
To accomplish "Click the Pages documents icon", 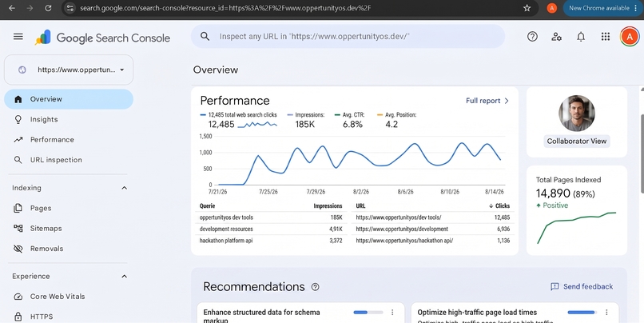I will click(x=18, y=209).
